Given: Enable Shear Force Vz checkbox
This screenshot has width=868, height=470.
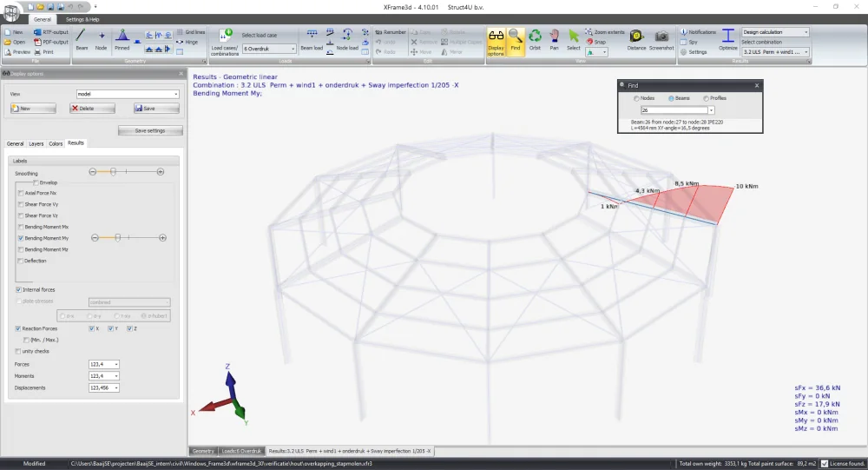Looking at the screenshot, I should coord(21,215).
